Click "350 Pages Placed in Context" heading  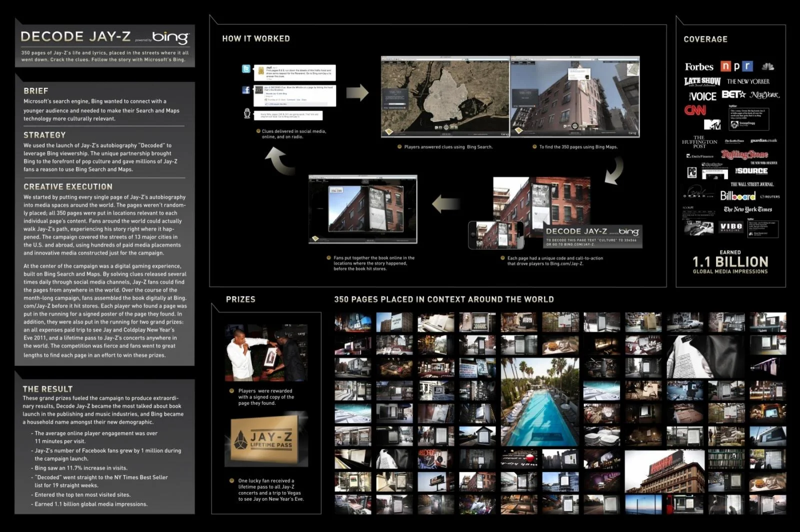pos(444,299)
